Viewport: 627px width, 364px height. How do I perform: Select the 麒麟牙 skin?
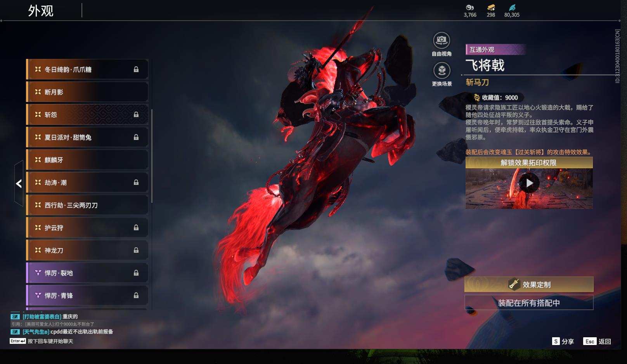87,160
